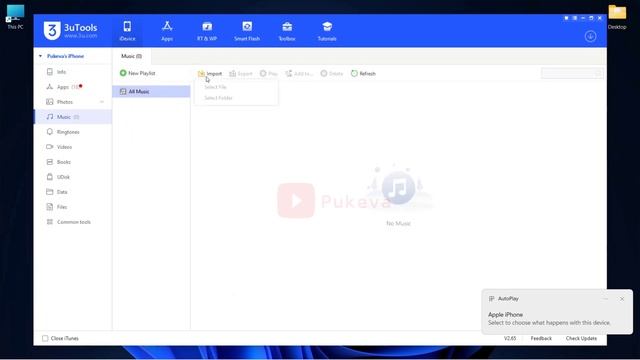Click the 3uTools title bar menu button
The height and width of the screenshot is (360, 640).
pyautogui.click(x=575, y=18)
